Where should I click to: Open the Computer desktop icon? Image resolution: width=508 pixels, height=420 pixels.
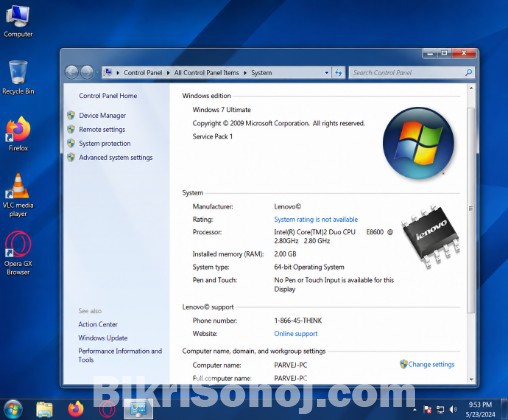[18, 21]
